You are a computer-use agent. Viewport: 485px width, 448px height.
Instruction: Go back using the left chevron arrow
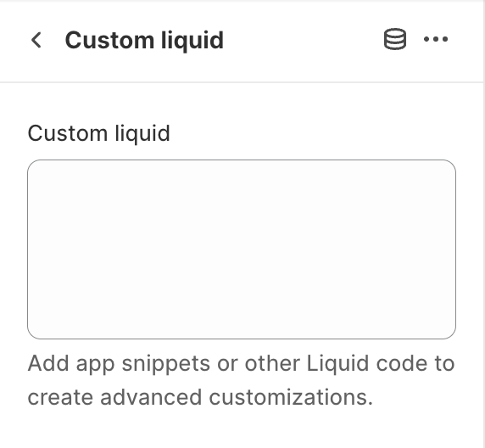(x=36, y=40)
